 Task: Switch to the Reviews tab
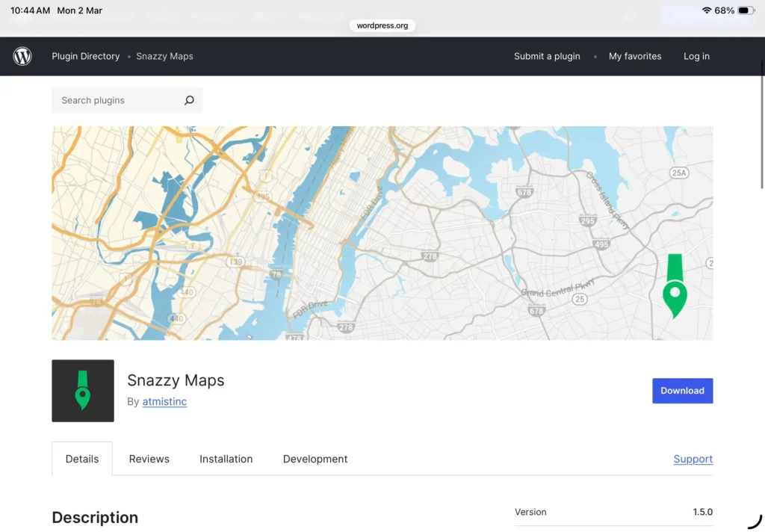coord(149,459)
